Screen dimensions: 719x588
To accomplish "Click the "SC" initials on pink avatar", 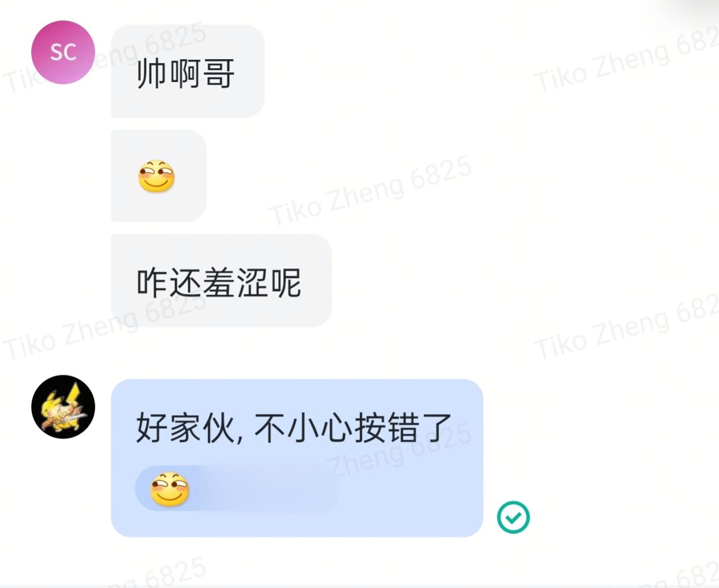I will [63, 52].
